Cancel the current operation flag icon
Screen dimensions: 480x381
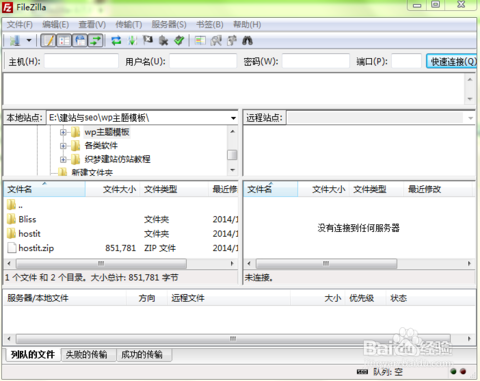(148, 41)
